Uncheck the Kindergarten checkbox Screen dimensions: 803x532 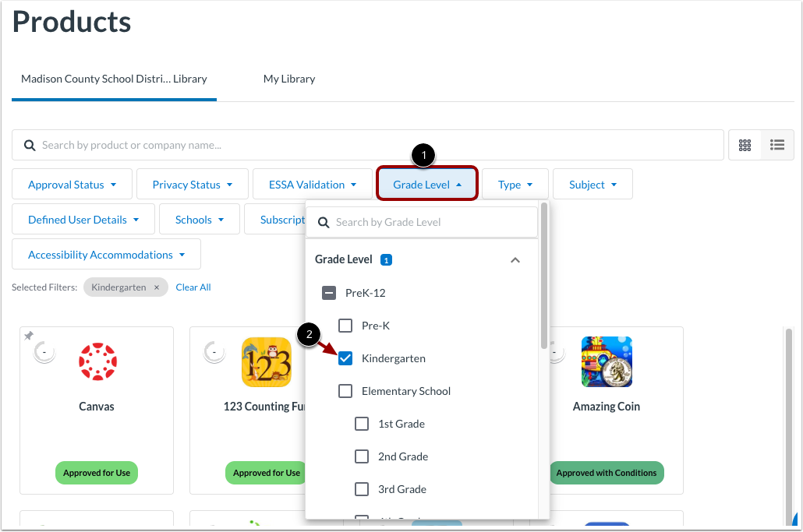(345, 358)
